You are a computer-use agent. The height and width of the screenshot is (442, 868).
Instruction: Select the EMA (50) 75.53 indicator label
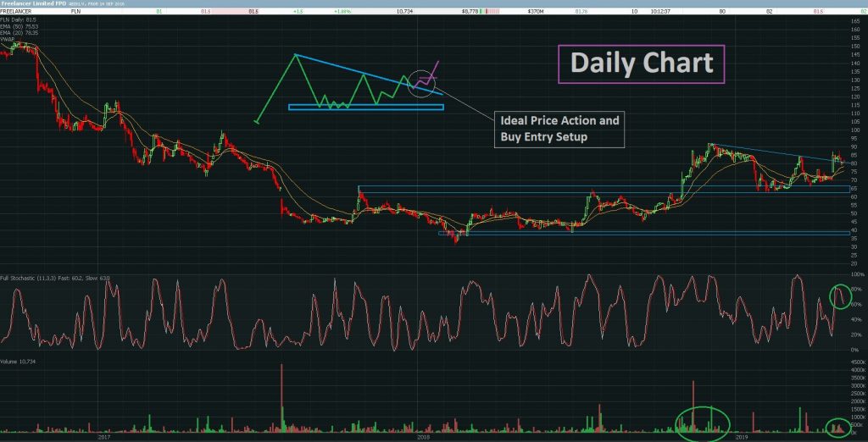click(19, 26)
